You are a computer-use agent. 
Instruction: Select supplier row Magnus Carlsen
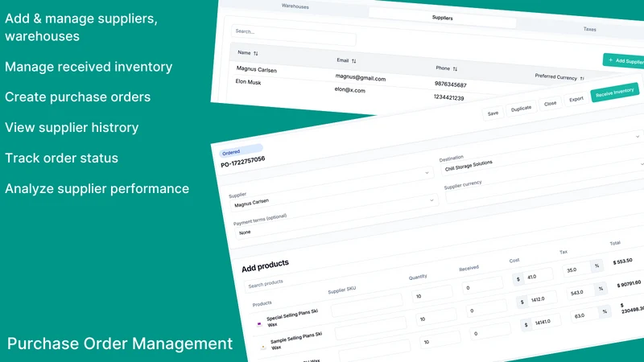coord(256,69)
